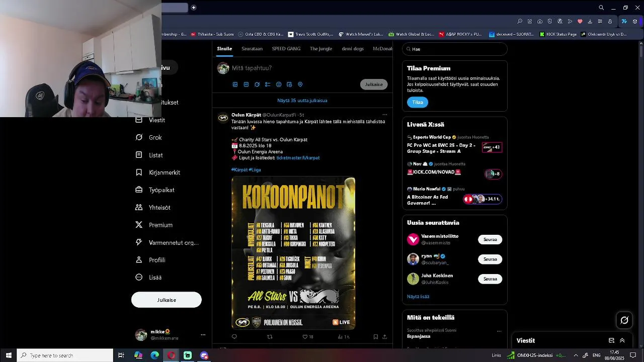
Task: View analytics of the Oulun Kärpät post
Action: point(344,337)
